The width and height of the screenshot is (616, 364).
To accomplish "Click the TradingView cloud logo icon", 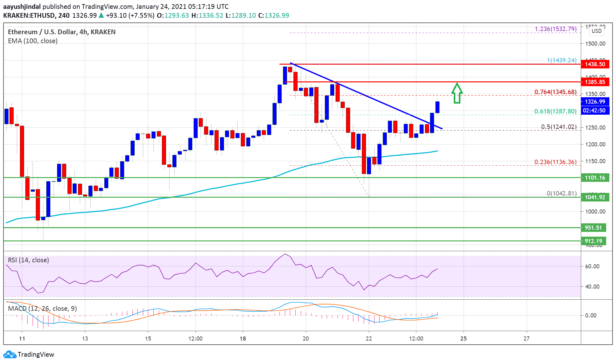I will pos(9,354).
